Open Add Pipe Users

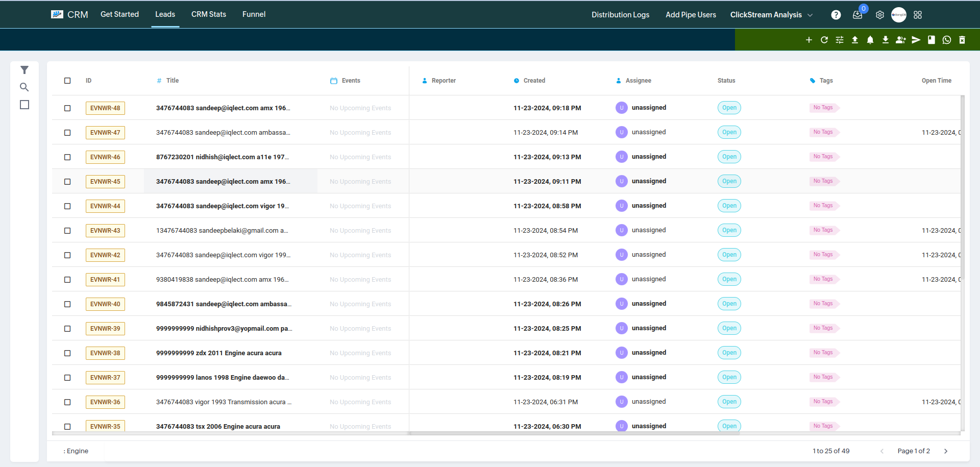tap(691, 15)
